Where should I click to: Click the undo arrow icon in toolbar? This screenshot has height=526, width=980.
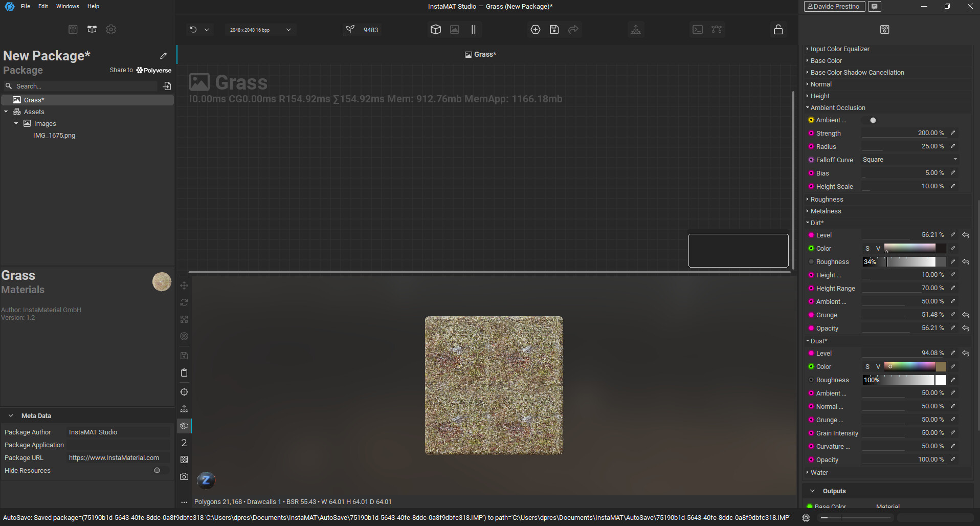click(193, 30)
